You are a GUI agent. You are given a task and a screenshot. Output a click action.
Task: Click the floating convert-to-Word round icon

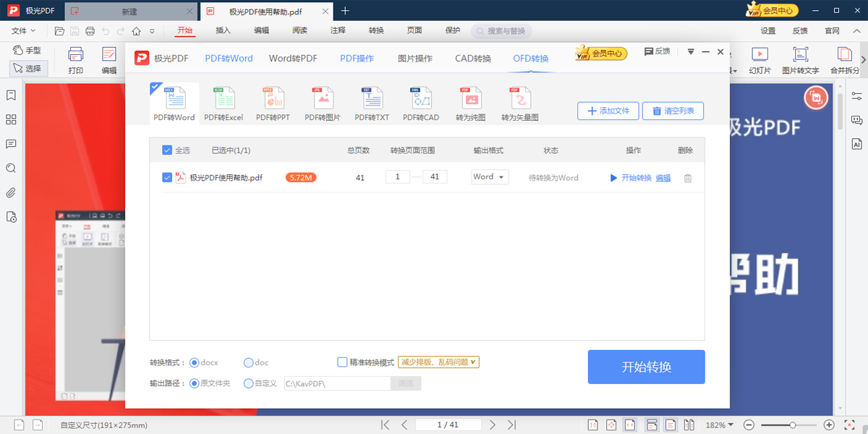click(816, 98)
